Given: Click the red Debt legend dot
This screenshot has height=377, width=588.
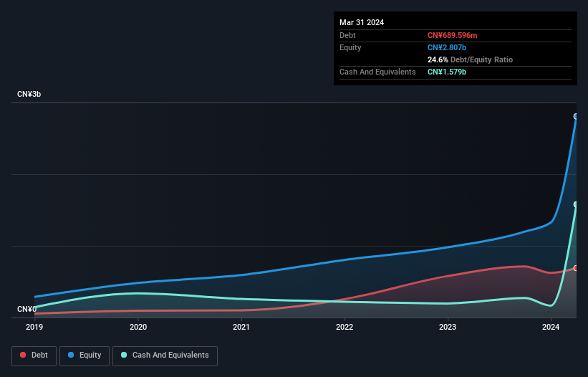Looking at the screenshot, I should (x=23, y=355).
